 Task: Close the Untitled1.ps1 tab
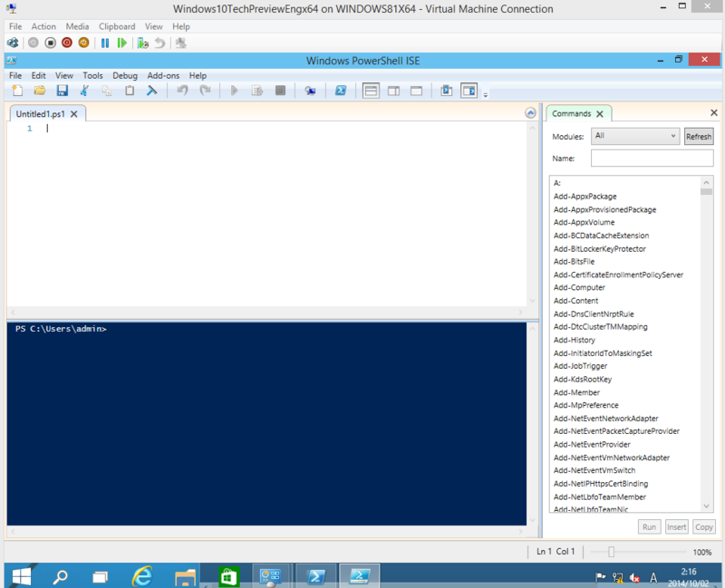point(74,114)
